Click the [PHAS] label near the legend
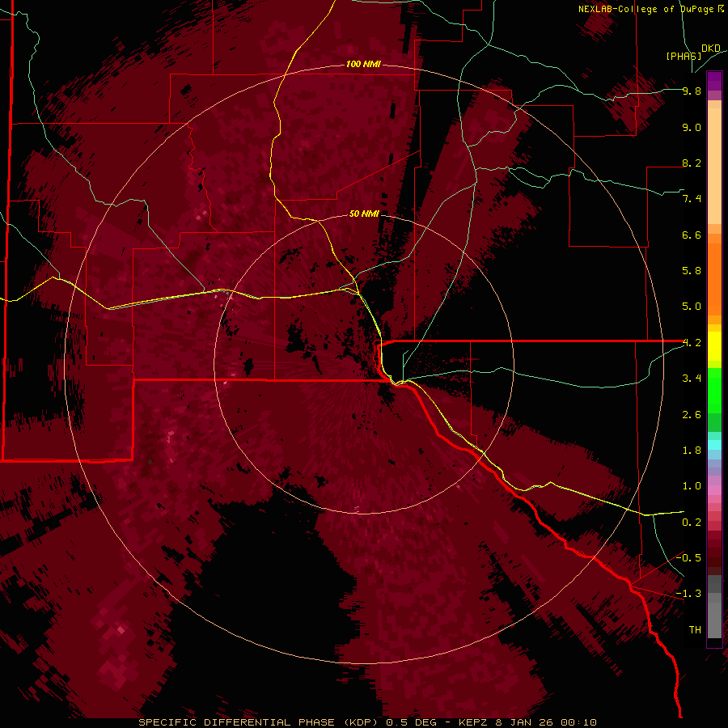The image size is (728, 728). click(684, 56)
